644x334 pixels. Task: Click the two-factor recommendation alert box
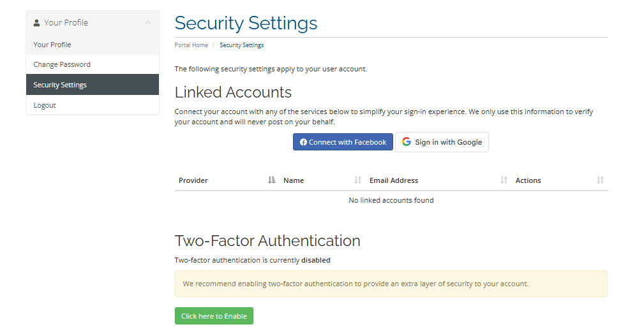(x=391, y=284)
